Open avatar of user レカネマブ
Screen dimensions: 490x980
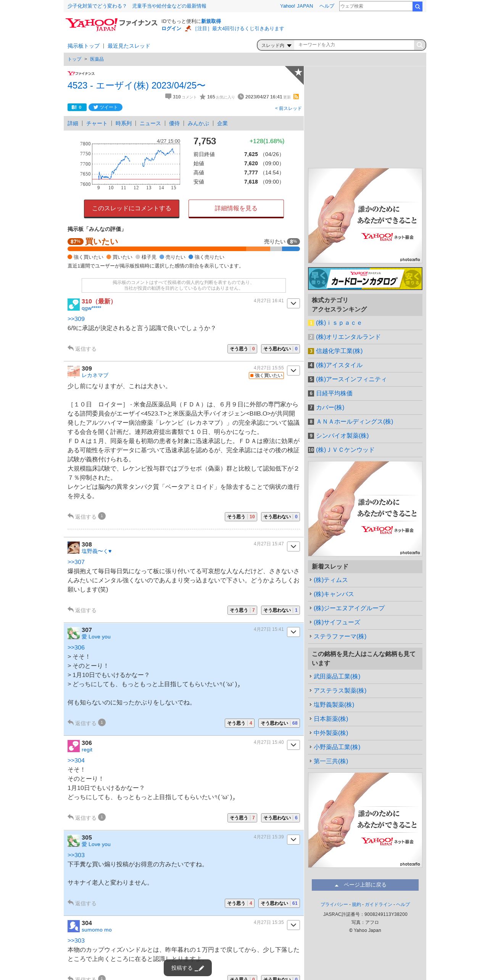coord(74,371)
